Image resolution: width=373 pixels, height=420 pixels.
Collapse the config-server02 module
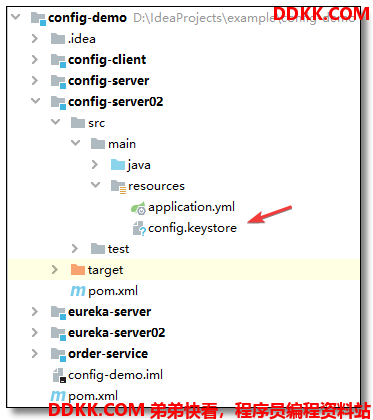[x=35, y=101]
